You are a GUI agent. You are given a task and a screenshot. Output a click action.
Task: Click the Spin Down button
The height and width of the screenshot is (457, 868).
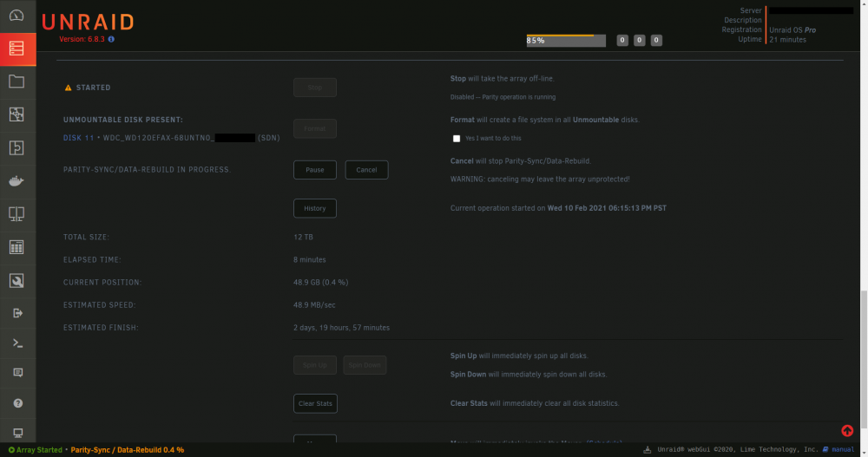click(x=365, y=365)
